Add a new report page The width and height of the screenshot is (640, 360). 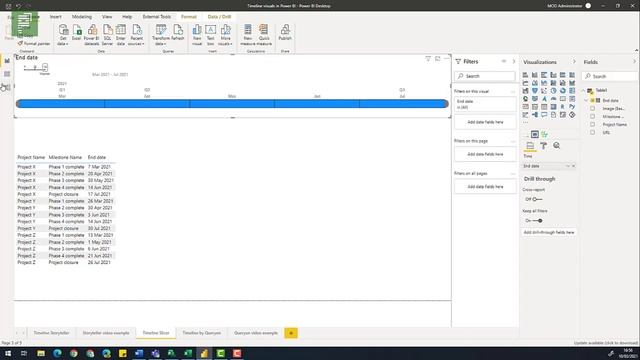[x=291, y=333]
